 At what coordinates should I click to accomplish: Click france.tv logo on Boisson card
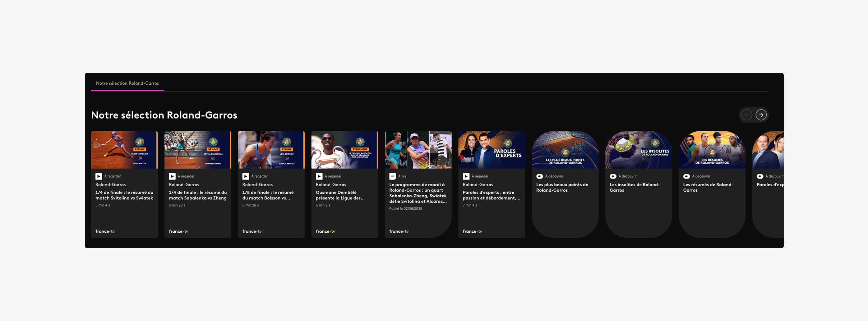pos(252,231)
